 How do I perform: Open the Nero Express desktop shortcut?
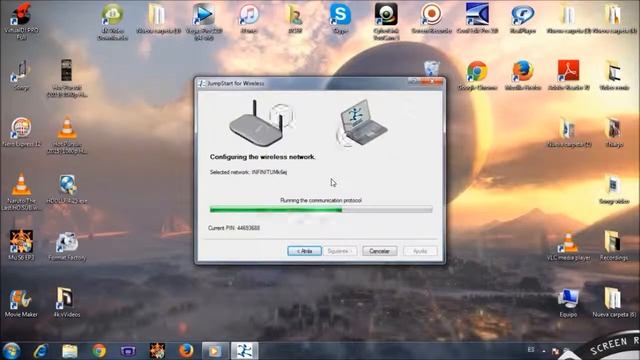tap(21, 132)
